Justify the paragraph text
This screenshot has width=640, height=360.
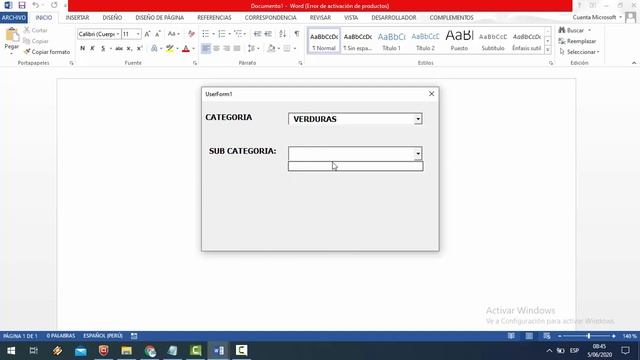point(237,49)
